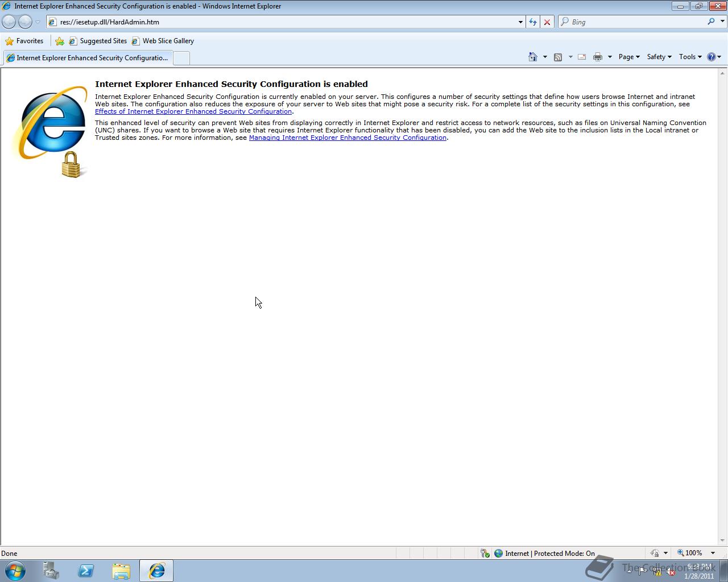
Task: Restore down the Internet Explorer window
Action: coord(698,6)
